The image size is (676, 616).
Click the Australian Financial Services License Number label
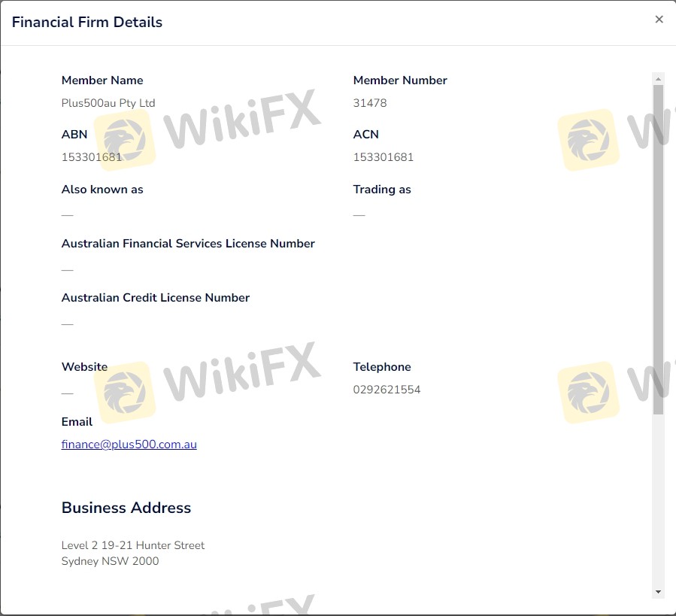point(188,243)
